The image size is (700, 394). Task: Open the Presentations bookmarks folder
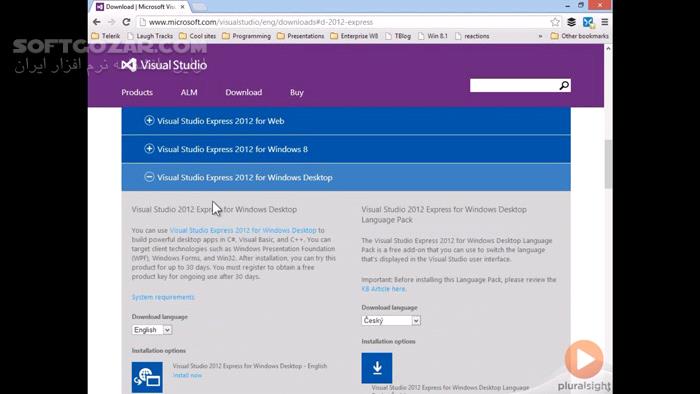300,36
